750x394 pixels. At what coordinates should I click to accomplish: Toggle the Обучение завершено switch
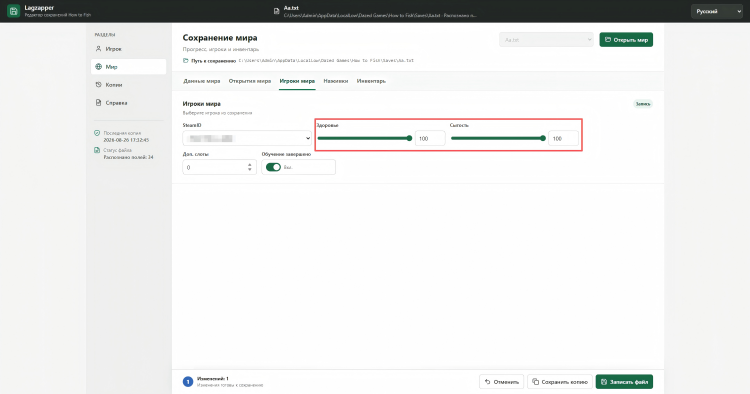click(x=273, y=167)
